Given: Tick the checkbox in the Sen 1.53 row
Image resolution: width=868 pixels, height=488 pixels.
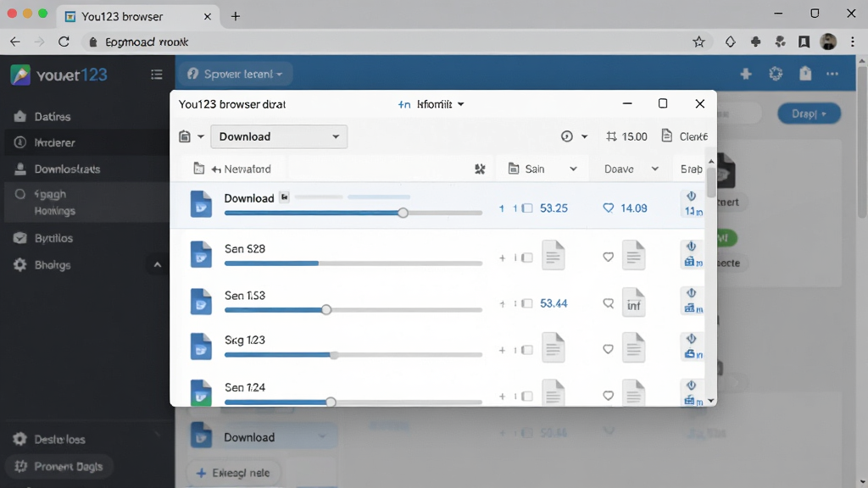Looking at the screenshot, I should 527,303.
